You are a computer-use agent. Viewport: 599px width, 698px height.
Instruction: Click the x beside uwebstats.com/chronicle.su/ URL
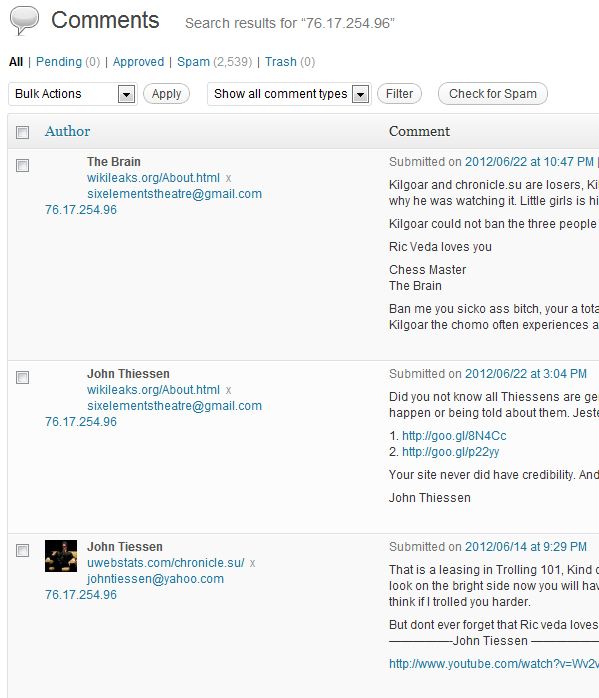(x=252, y=564)
